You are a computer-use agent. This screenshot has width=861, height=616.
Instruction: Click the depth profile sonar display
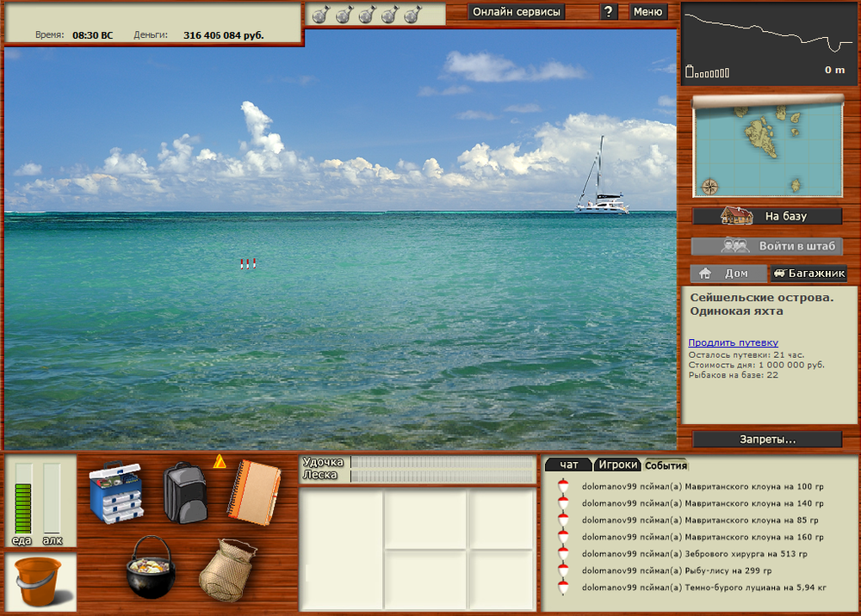(769, 43)
